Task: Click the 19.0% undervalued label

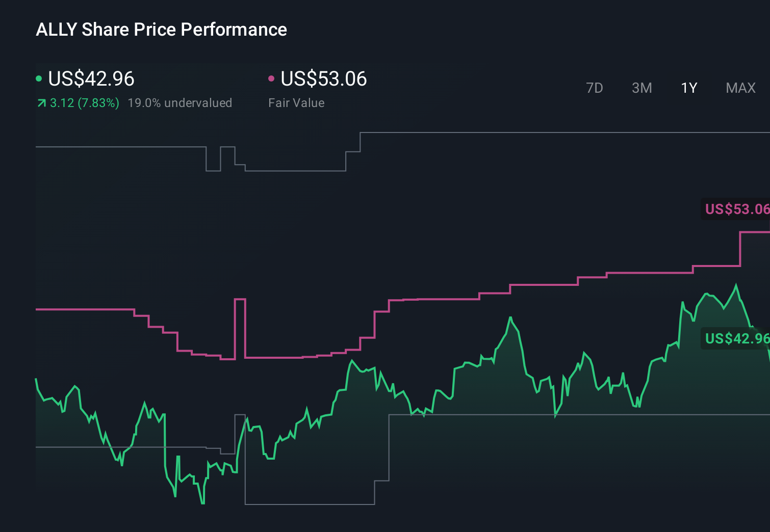Action: tap(181, 102)
